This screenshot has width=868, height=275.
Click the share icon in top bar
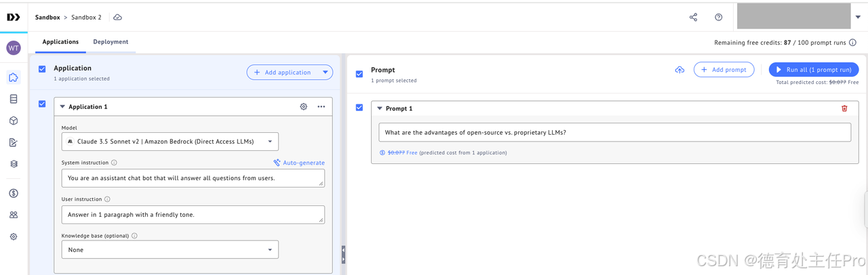[x=693, y=17]
